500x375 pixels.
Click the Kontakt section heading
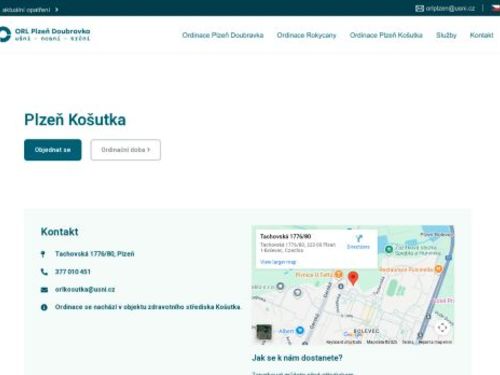(x=59, y=232)
